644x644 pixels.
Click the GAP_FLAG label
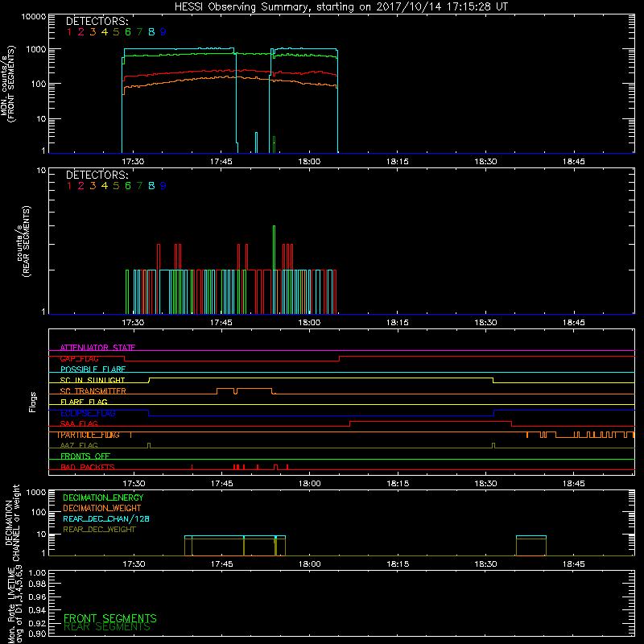79,358
